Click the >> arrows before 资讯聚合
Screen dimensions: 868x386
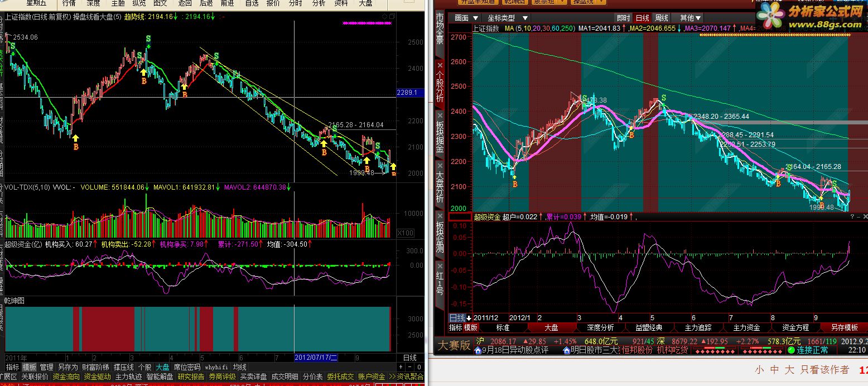point(392,377)
